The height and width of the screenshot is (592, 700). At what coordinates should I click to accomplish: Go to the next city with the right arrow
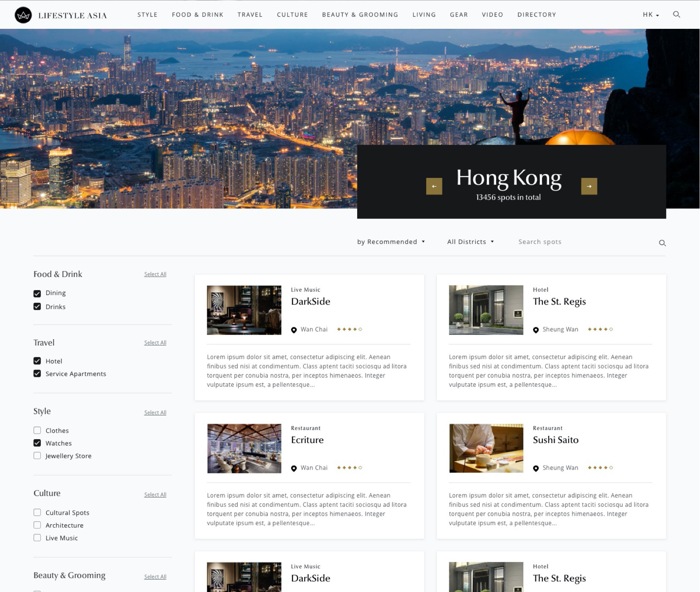pyautogui.click(x=589, y=186)
